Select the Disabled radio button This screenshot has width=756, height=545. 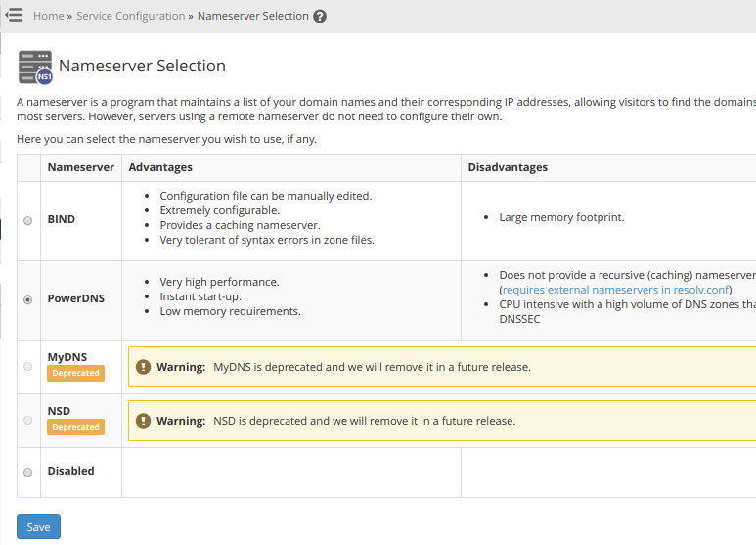(27, 472)
